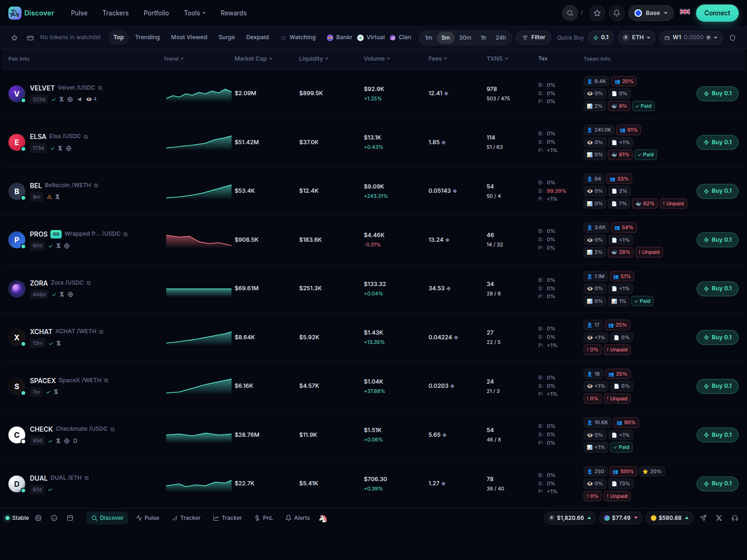
Task: Open ZORA website globe icon
Action: 70,294
